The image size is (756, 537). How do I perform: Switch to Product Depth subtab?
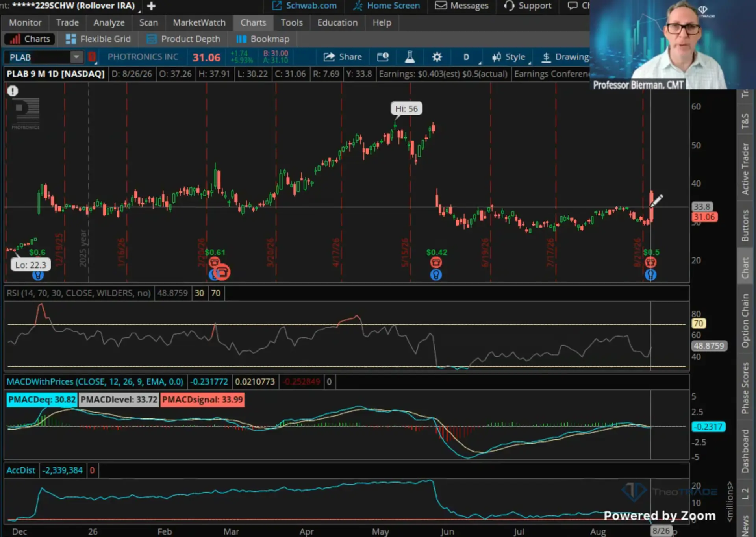(x=183, y=39)
